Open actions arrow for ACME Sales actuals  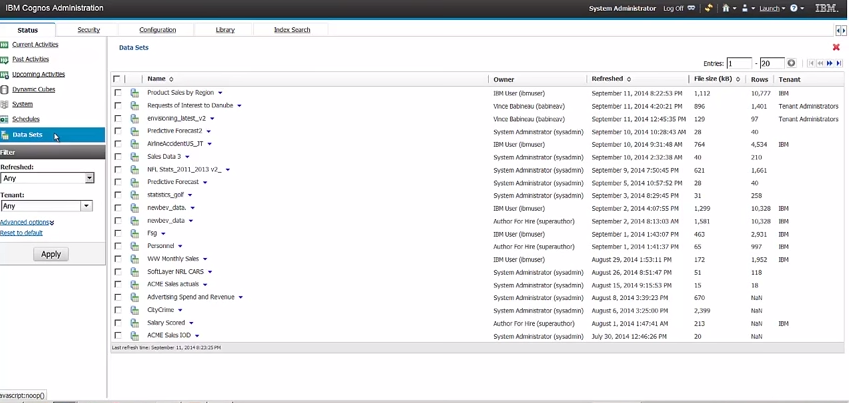(x=205, y=285)
